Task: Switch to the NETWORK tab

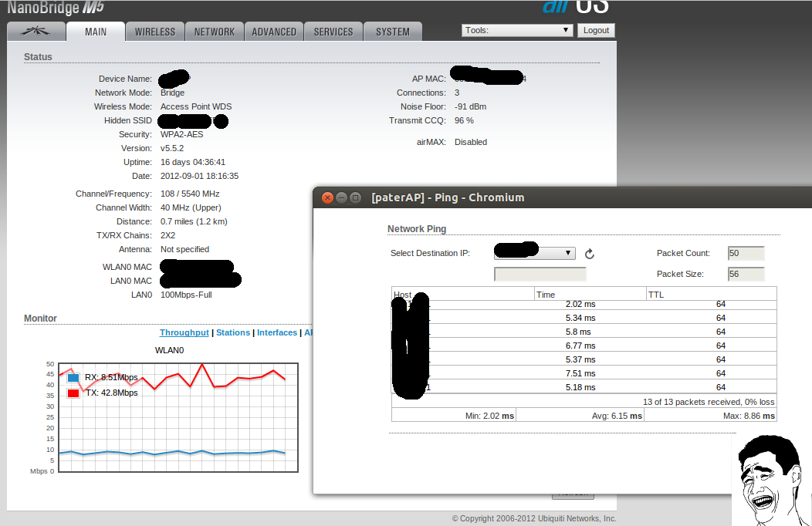Action: tap(215, 32)
